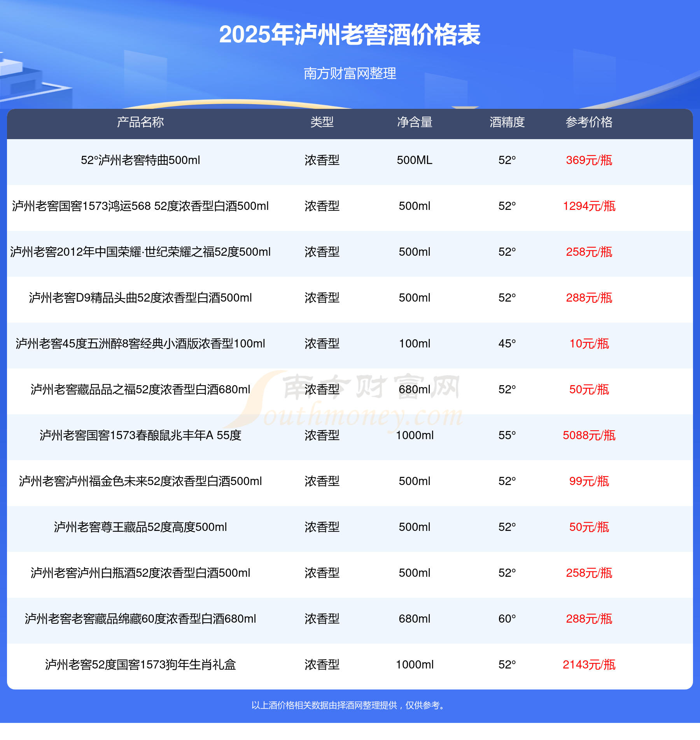Click the 100ml net content cell
The width and height of the screenshot is (700, 740).
[415, 344]
